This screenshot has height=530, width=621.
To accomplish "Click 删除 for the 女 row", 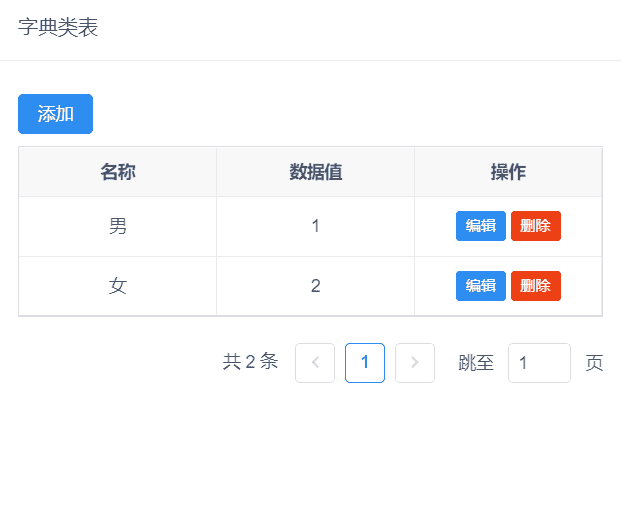I will point(535,286).
